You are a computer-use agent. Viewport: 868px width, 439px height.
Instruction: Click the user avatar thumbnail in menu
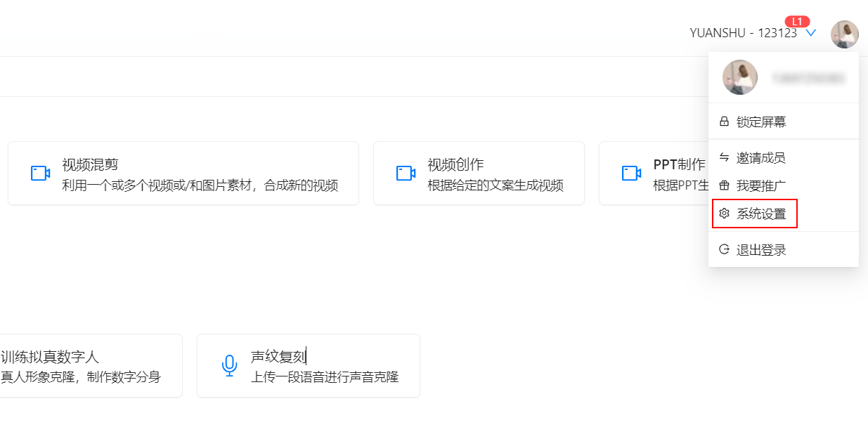pos(739,77)
